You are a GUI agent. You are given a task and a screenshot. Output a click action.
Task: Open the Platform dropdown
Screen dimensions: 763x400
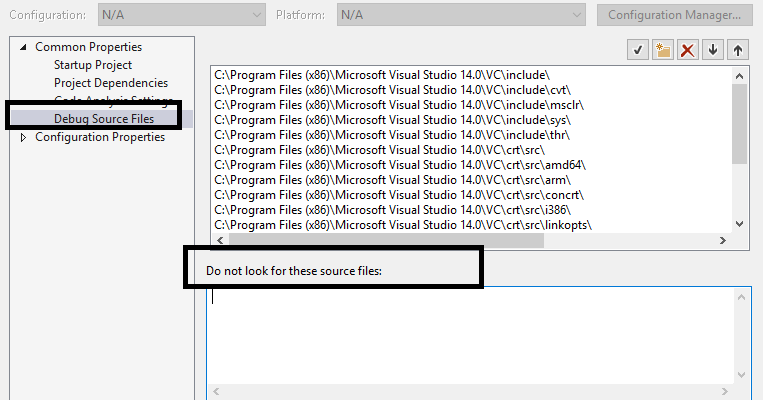tap(460, 15)
